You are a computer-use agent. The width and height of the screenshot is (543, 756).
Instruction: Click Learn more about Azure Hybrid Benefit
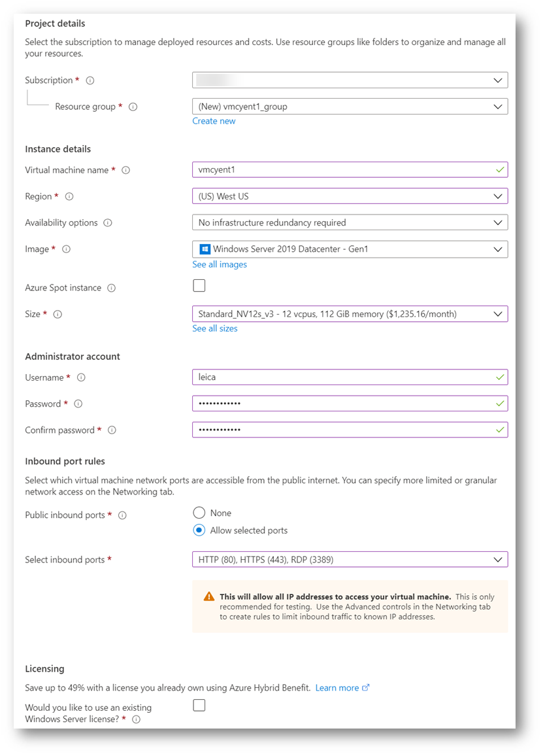[338, 687]
